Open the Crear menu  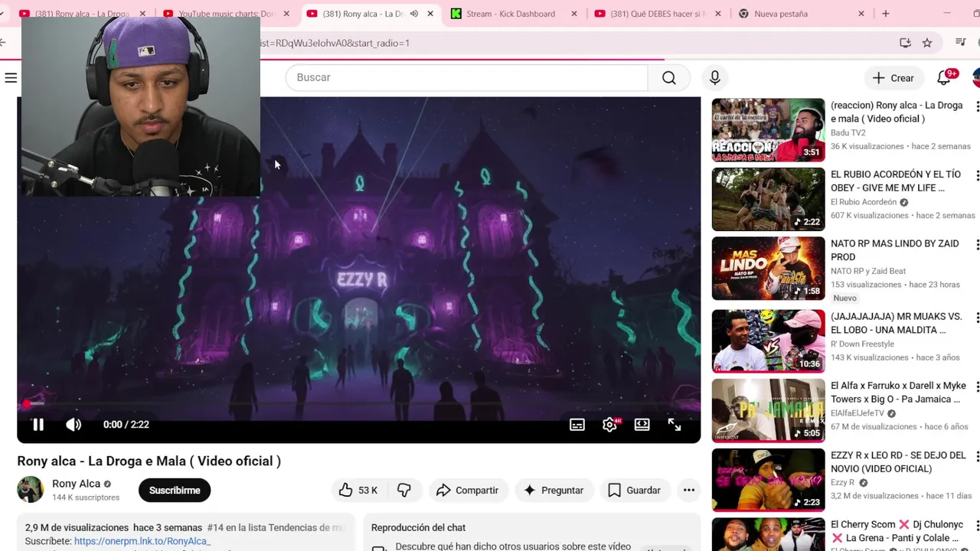click(893, 78)
